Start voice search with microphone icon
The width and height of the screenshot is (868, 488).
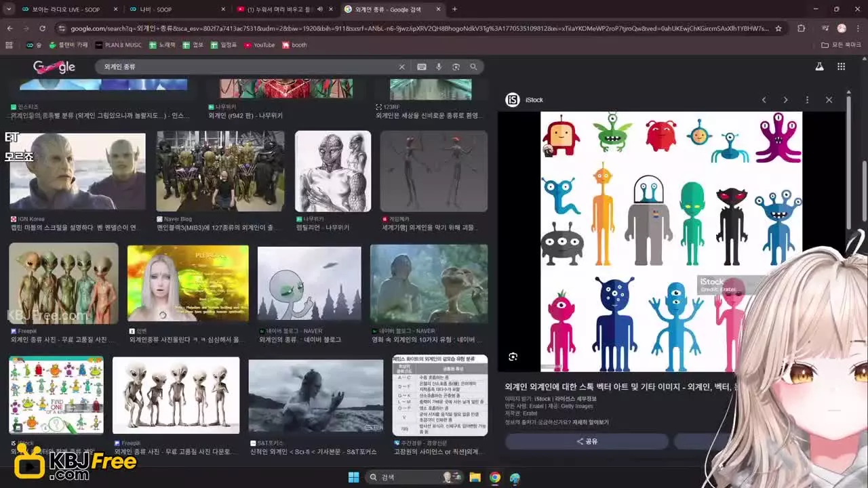point(439,67)
